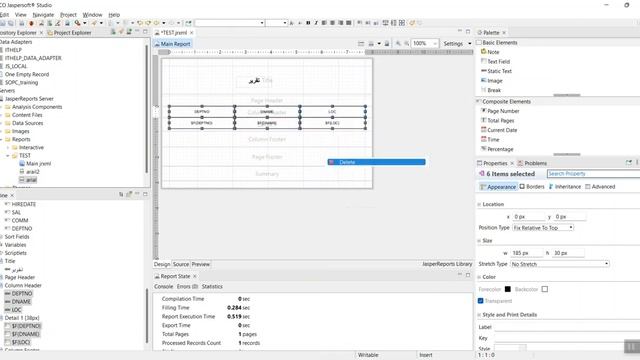Image resolution: width=640 pixels, height=360 pixels.
Task: Click the black Forecolor swatch
Action: pos(508,289)
